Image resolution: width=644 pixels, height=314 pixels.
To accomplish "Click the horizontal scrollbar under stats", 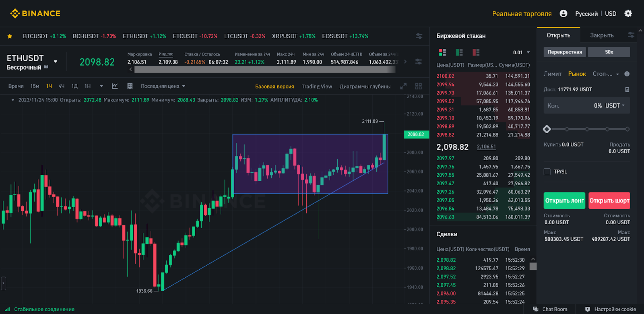I will [264, 69].
